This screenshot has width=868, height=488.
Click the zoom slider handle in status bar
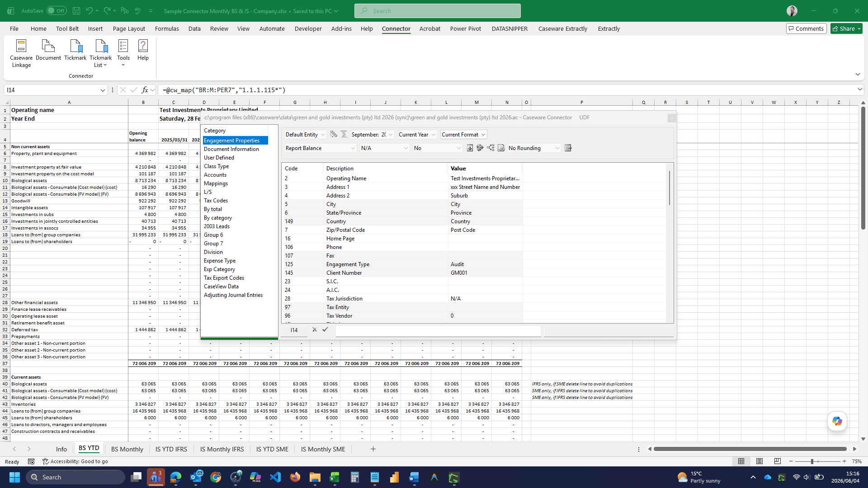pos(812,461)
